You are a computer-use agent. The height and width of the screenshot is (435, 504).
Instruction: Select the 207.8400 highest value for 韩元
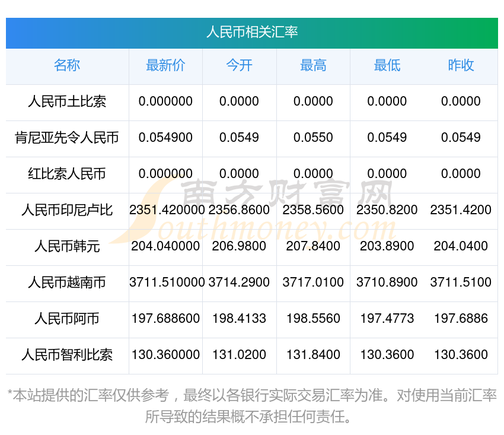click(x=313, y=246)
